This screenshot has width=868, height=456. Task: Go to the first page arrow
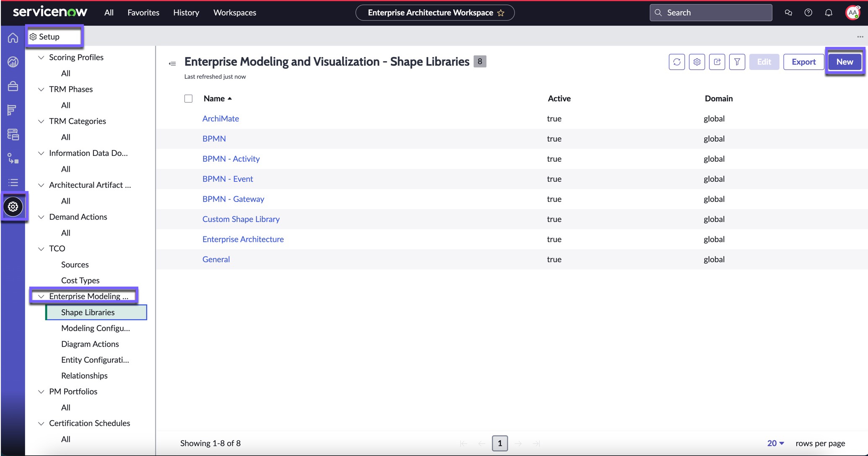tap(463, 443)
